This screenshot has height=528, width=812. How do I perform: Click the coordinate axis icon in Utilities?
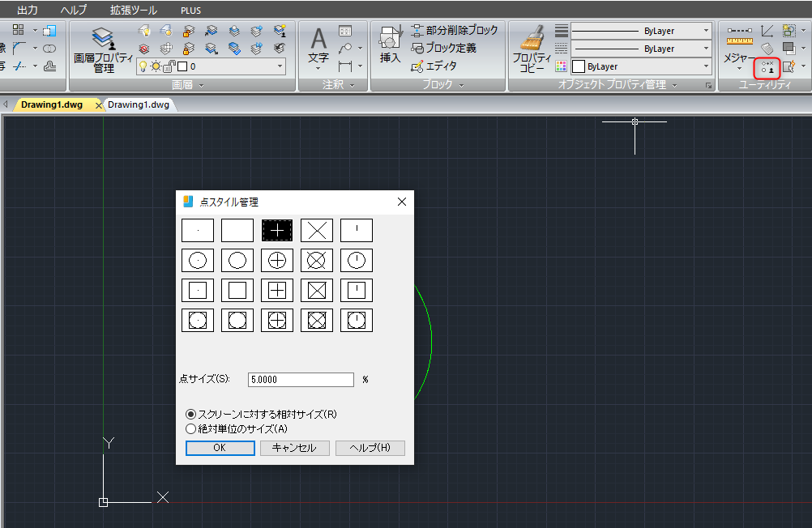click(767, 31)
